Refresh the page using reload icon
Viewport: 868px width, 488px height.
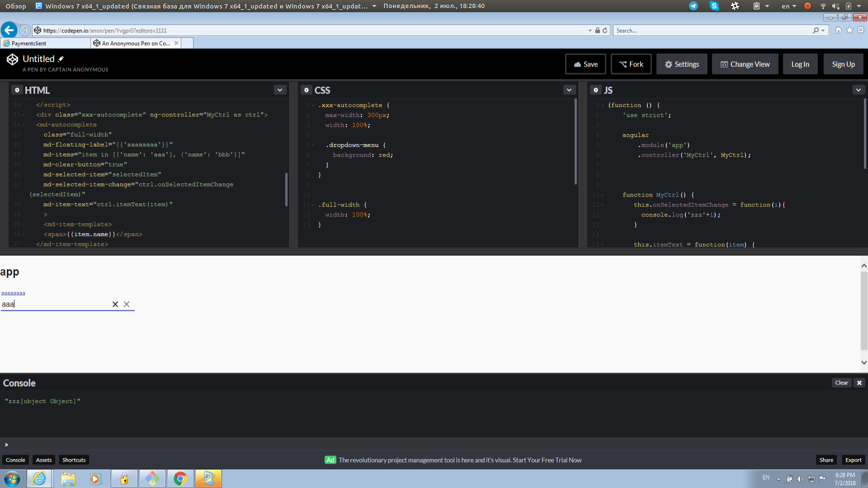[x=605, y=30]
